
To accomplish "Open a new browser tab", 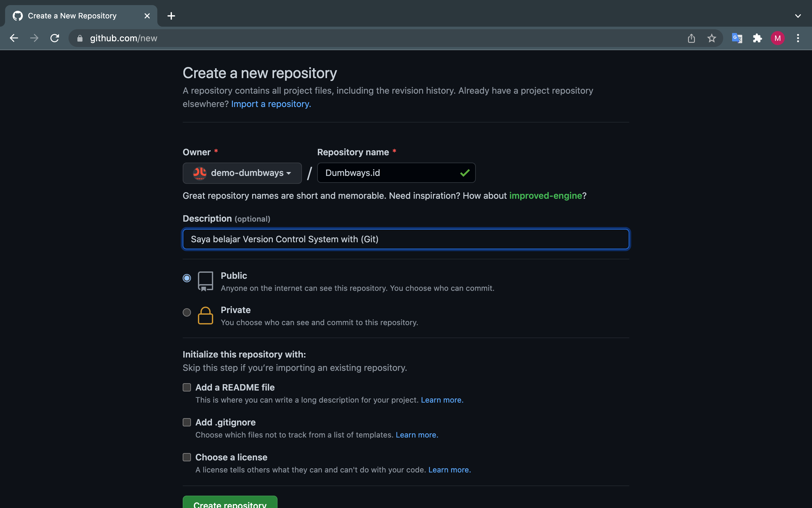I will pyautogui.click(x=171, y=16).
